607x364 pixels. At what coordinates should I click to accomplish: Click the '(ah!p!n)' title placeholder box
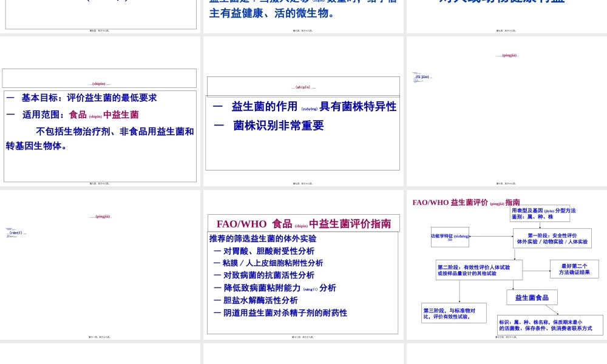[302, 86]
